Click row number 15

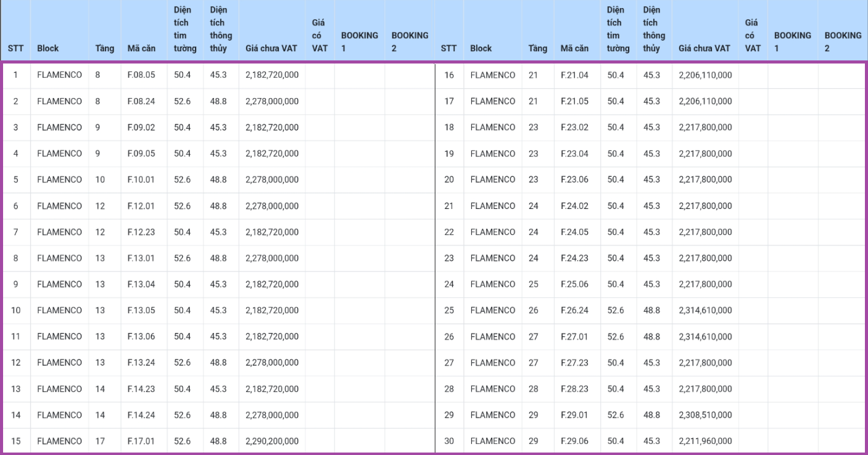tap(16, 441)
